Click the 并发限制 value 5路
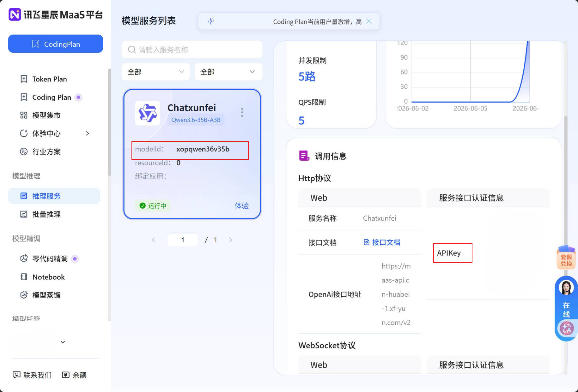 point(307,77)
